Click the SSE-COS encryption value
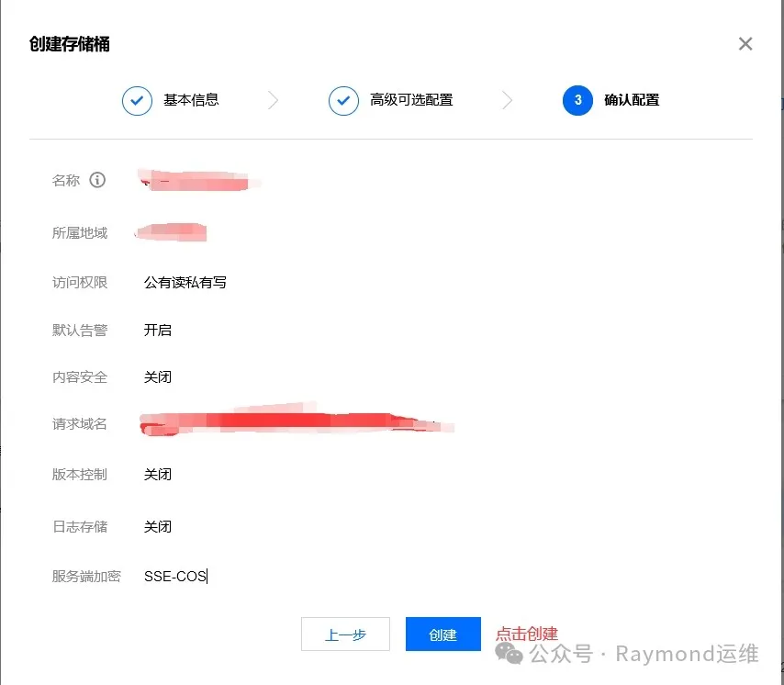Image resolution: width=784 pixels, height=685 pixels. tap(175, 577)
